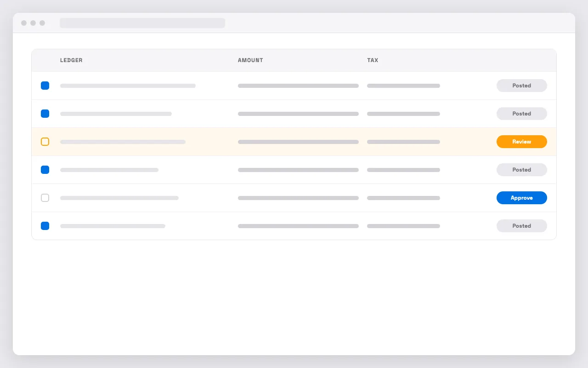
Task: Click the Posted badge directly above the Review button
Action: pyautogui.click(x=521, y=114)
